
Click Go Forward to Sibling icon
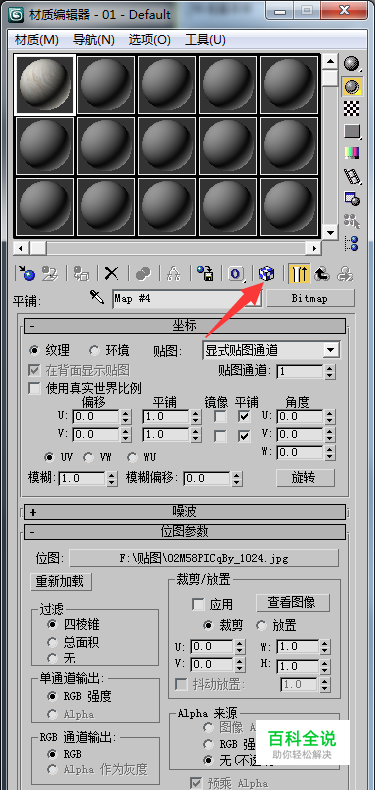pyautogui.click(x=345, y=274)
